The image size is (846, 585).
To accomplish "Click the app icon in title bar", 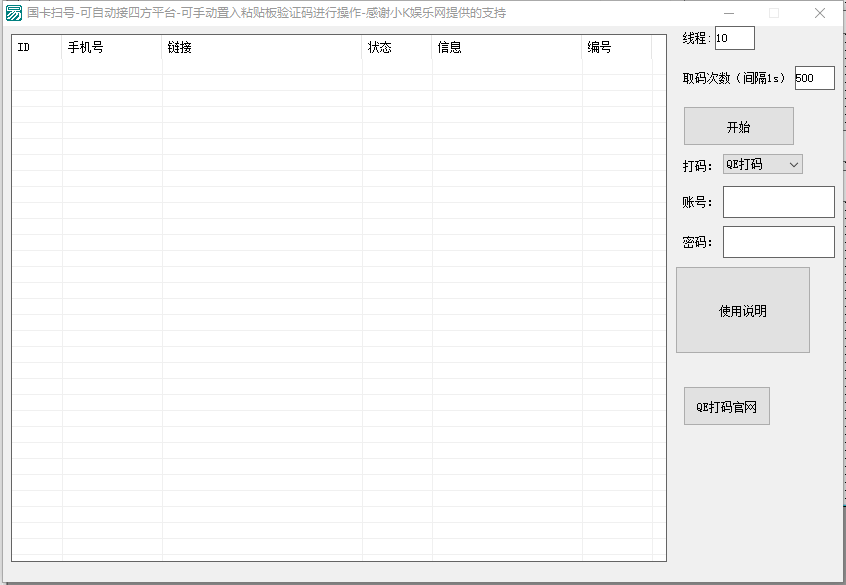I will [x=14, y=13].
